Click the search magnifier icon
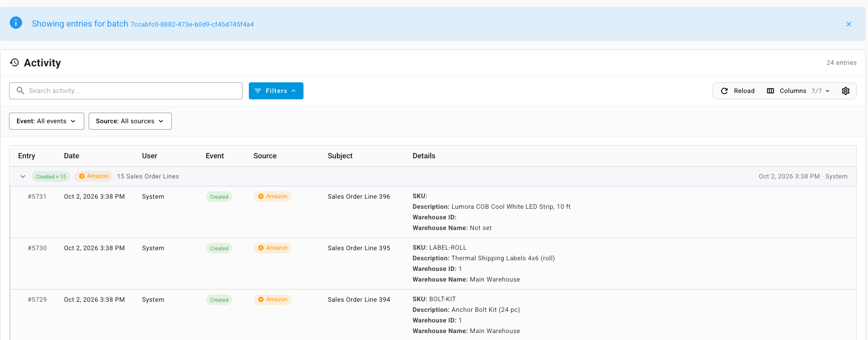The width and height of the screenshot is (868, 340). pos(20,91)
